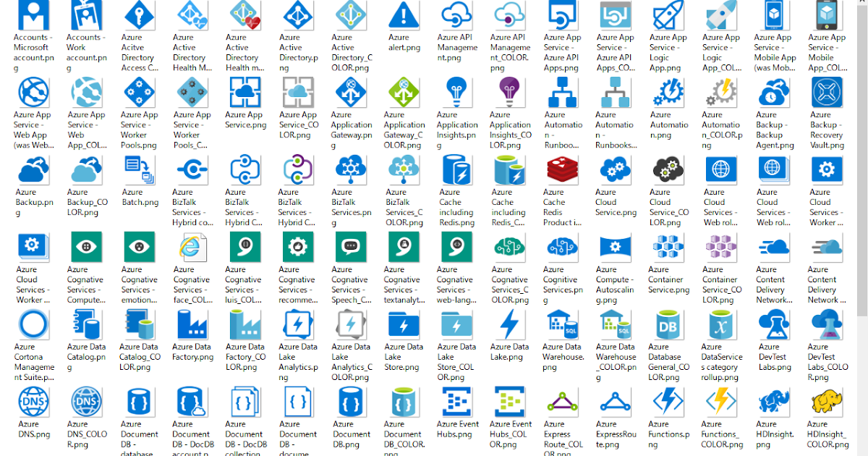Click the 'Azure DNS_COLOR.png' file name

88,434
